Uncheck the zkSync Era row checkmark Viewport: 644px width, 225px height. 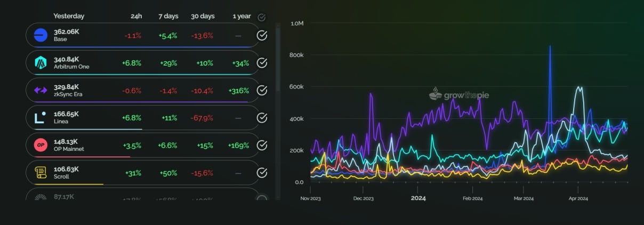coord(262,91)
